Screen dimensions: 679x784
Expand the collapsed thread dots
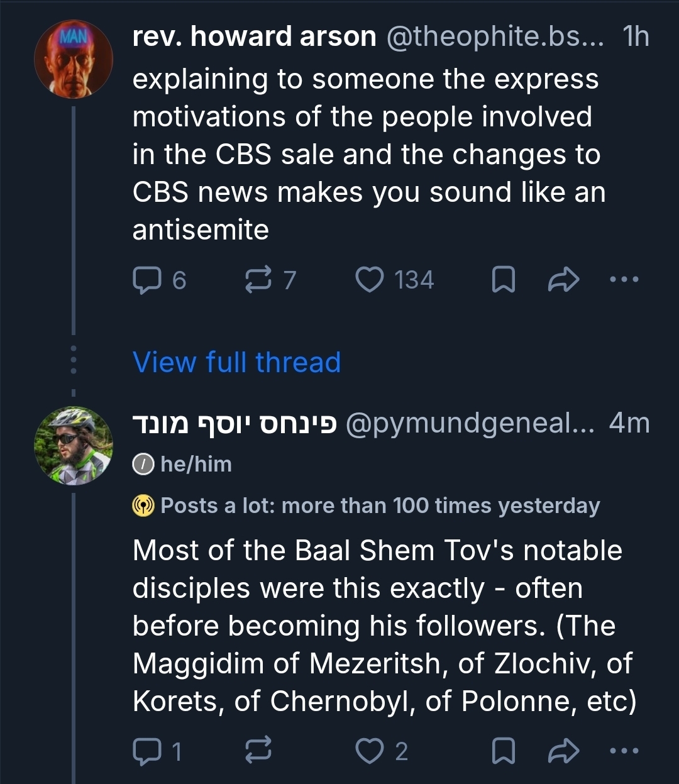74,360
